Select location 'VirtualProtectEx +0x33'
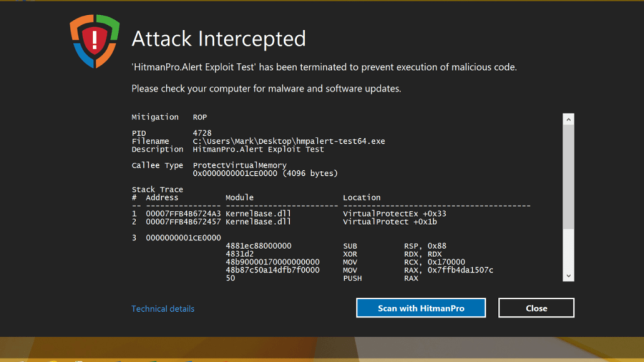Screen dimensions: 644x362 pyautogui.click(x=395, y=214)
